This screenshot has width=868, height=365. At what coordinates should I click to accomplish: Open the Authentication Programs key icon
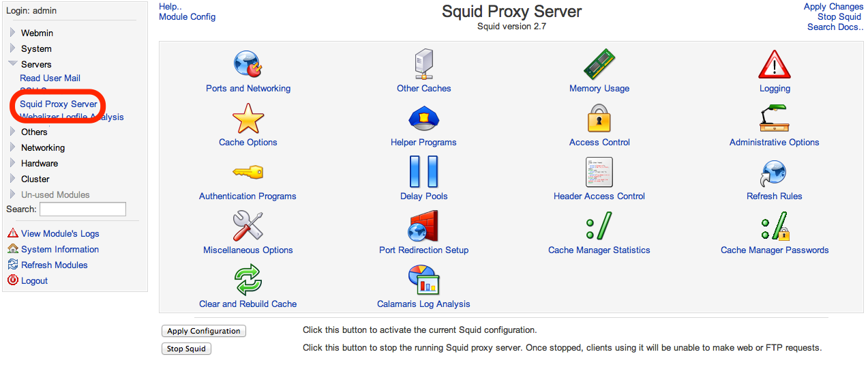pyautogui.click(x=248, y=172)
